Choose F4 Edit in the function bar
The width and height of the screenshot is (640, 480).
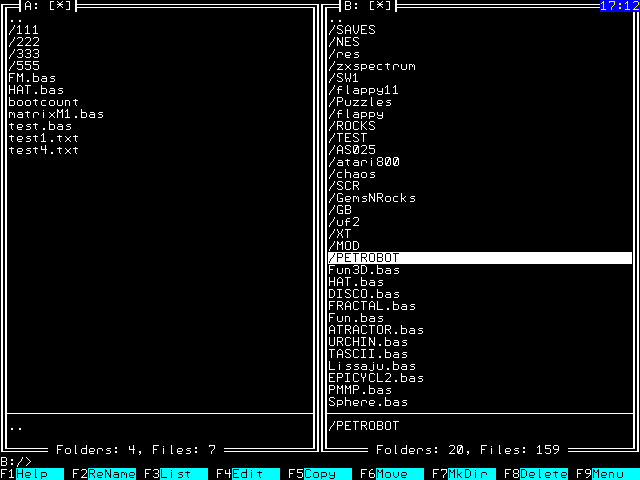[x=239, y=474]
